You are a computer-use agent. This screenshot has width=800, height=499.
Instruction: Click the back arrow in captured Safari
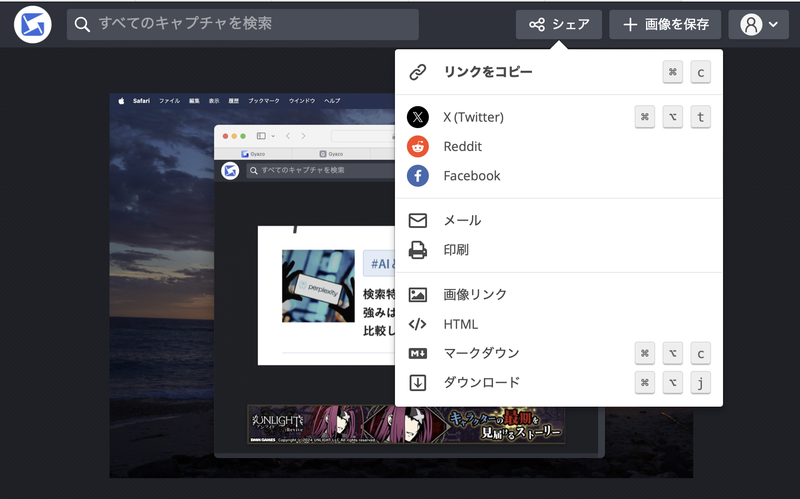(288, 136)
